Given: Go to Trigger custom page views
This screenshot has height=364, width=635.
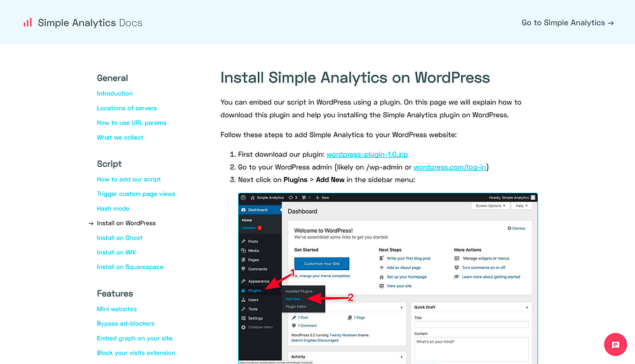Looking at the screenshot, I should [x=136, y=193].
